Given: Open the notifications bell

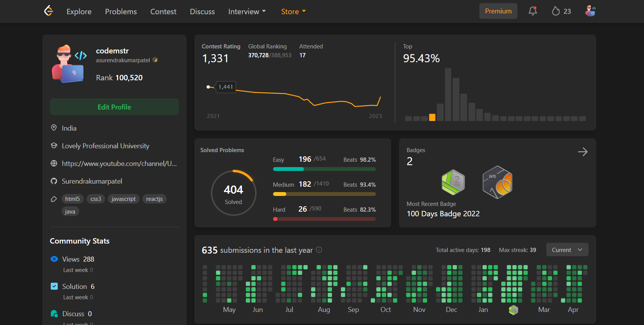Looking at the screenshot, I should click(x=533, y=11).
